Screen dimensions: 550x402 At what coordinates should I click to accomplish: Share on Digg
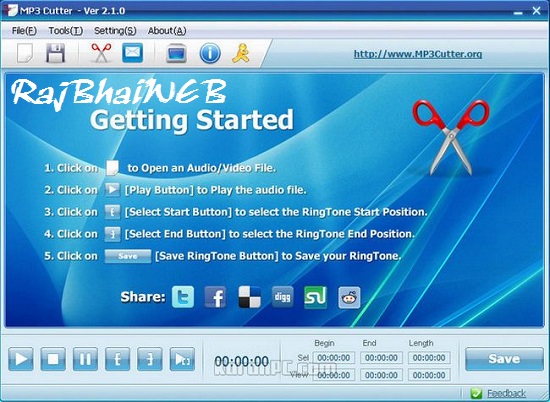[283, 297]
